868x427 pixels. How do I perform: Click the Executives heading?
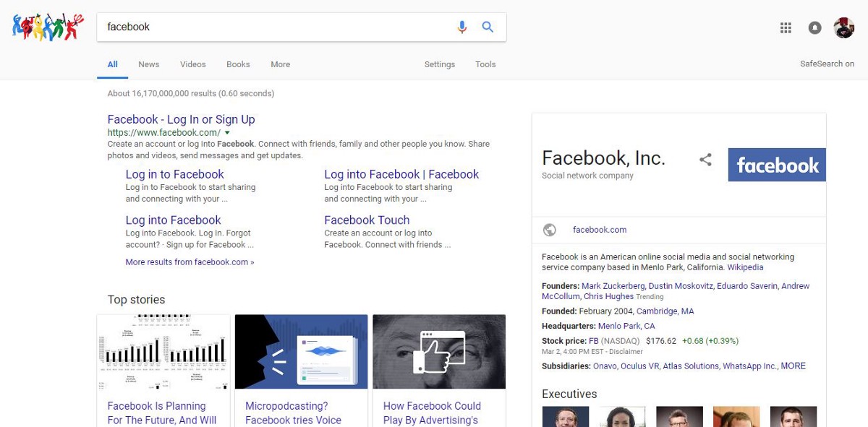[x=569, y=394]
